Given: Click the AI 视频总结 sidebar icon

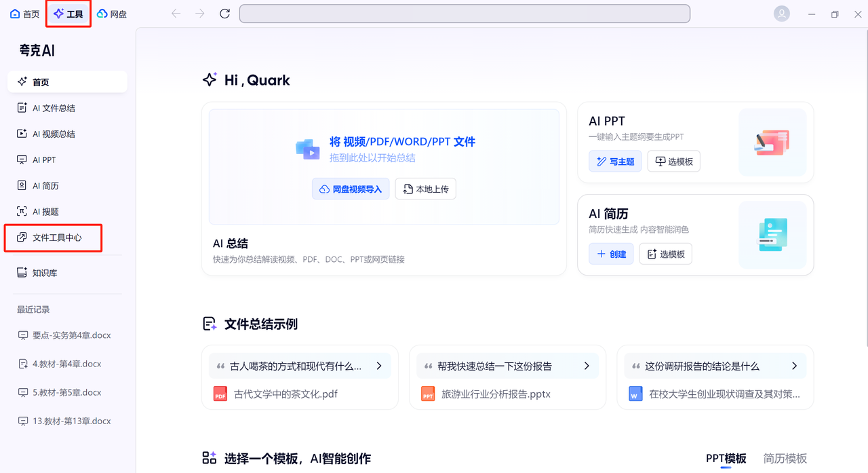Looking at the screenshot, I should tap(22, 134).
